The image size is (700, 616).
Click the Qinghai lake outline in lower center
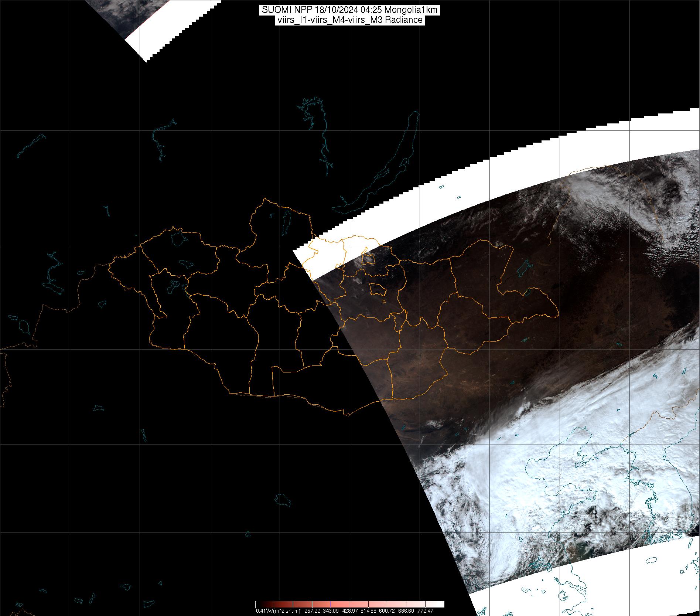coord(283,500)
